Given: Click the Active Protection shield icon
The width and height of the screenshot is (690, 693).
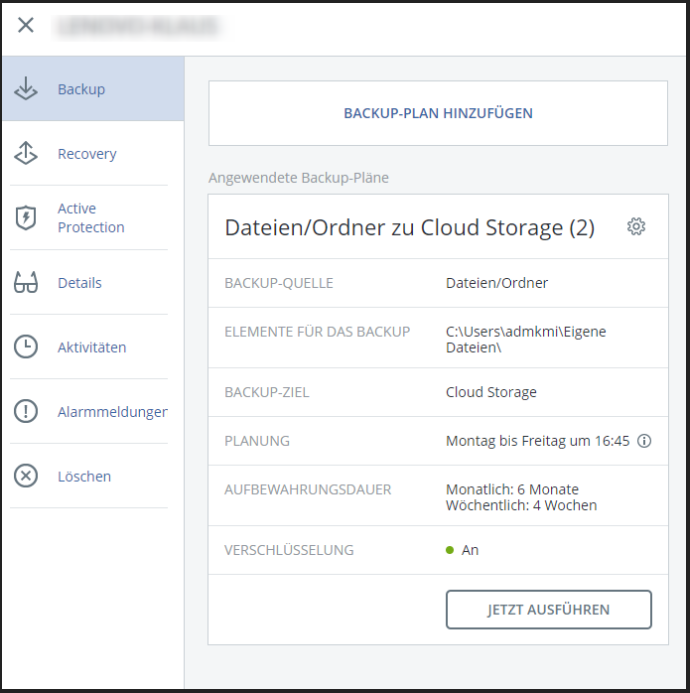Looking at the screenshot, I should point(26,218).
